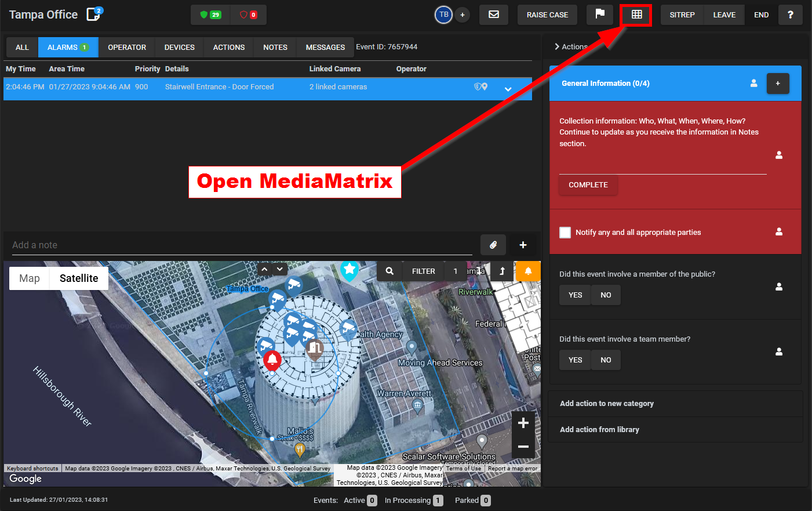
Task: Answer NO to team member question
Action: [606, 360]
